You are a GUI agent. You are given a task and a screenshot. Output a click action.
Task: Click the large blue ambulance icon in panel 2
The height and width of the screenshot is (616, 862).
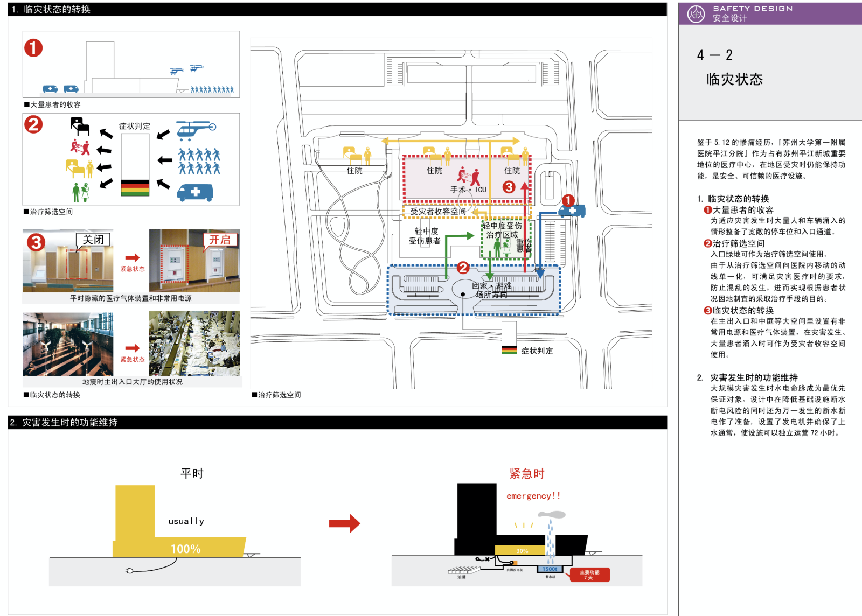tap(195, 192)
